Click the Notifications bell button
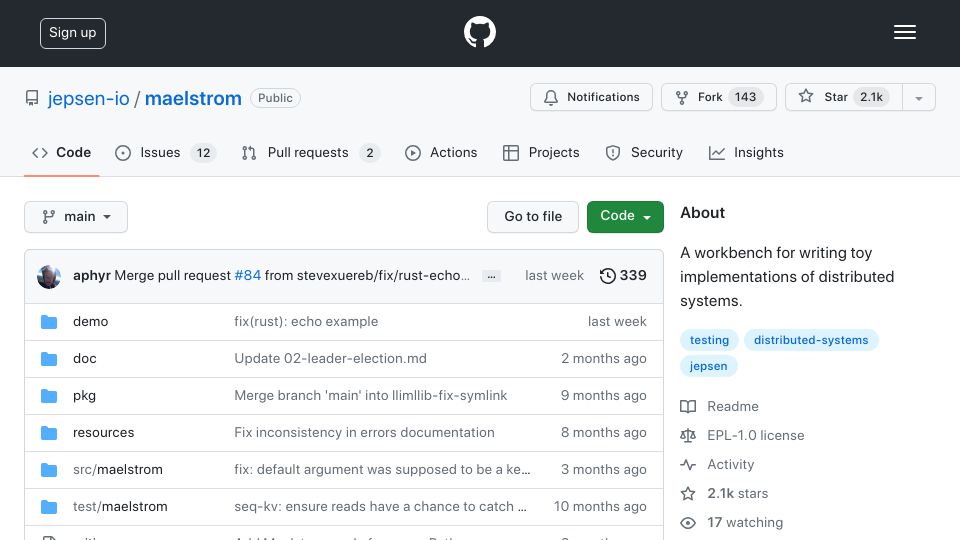 [591, 97]
